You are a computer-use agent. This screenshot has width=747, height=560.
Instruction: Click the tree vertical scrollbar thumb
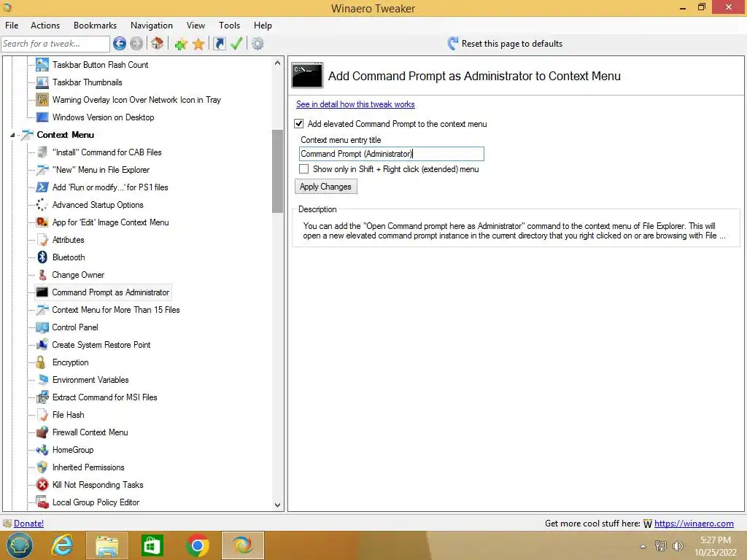(278, 171)
